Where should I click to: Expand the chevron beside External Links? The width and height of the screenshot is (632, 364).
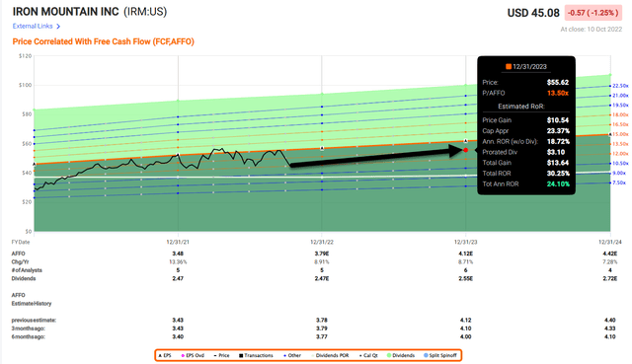(58, 27)
